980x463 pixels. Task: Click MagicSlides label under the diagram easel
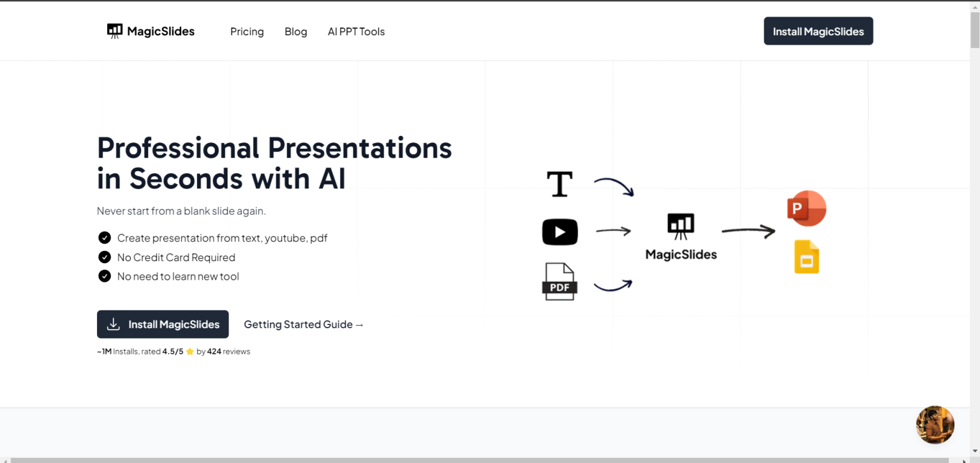pyautogui.click(x=681, y=254)
